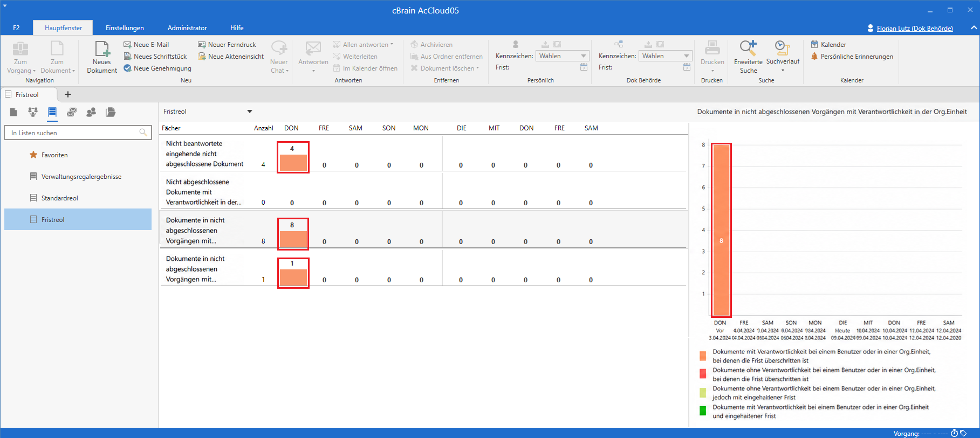
Task: Click the org-chart icon in the Dok Behörde group
Action: point(619,44)
